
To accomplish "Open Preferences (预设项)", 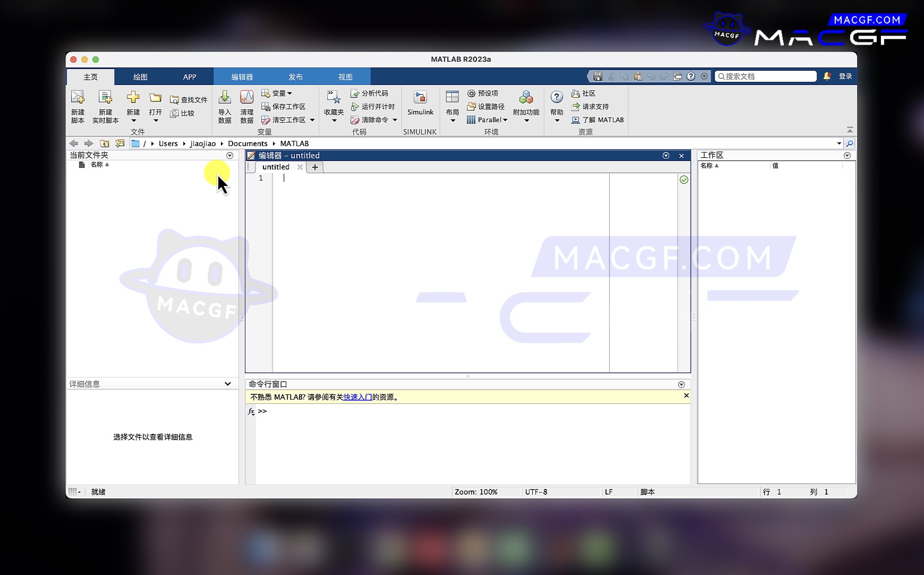I will click(483, 94).
